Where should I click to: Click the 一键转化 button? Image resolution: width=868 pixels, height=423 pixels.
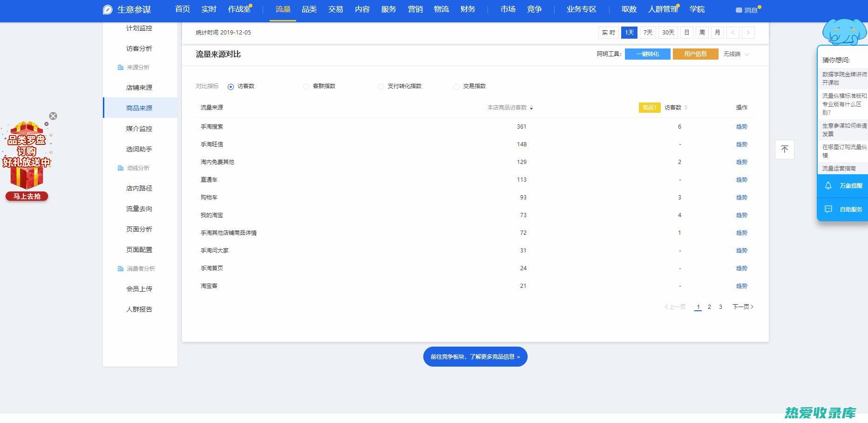647,54
